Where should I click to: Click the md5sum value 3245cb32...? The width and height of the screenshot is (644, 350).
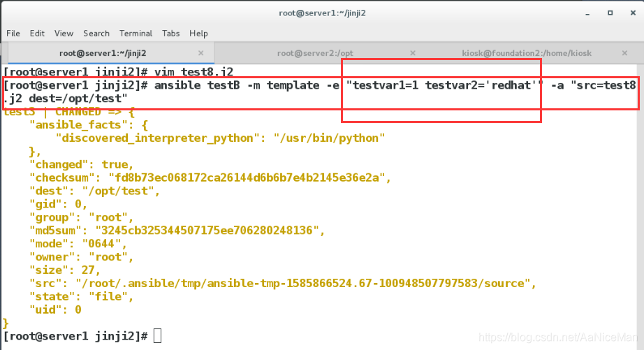pos(207,231)
